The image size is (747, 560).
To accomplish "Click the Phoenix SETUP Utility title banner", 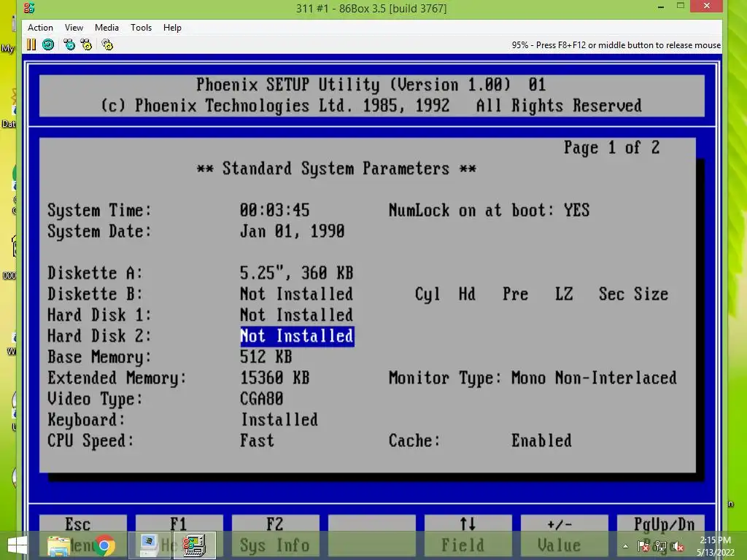I will click(x=371, y=96).
